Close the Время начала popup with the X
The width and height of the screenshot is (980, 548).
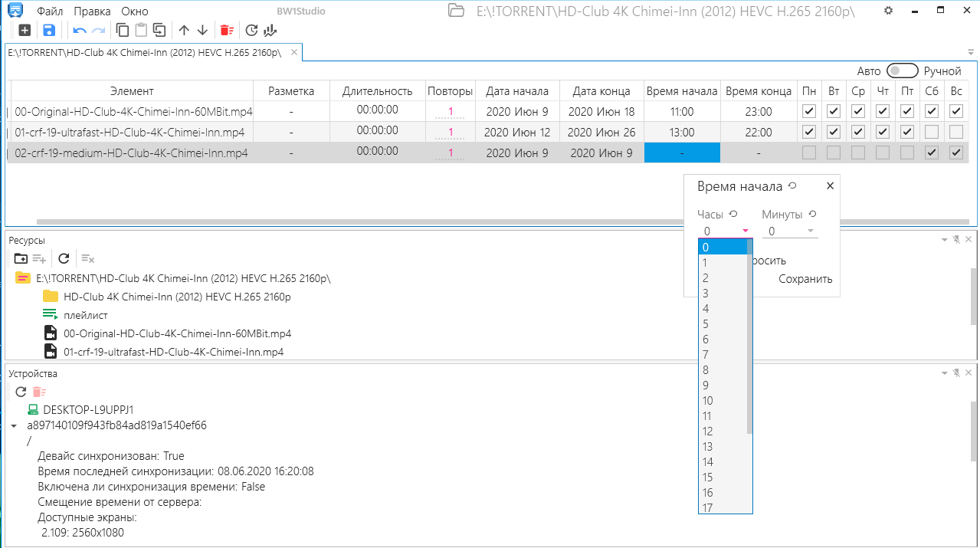tap(829, 186)
